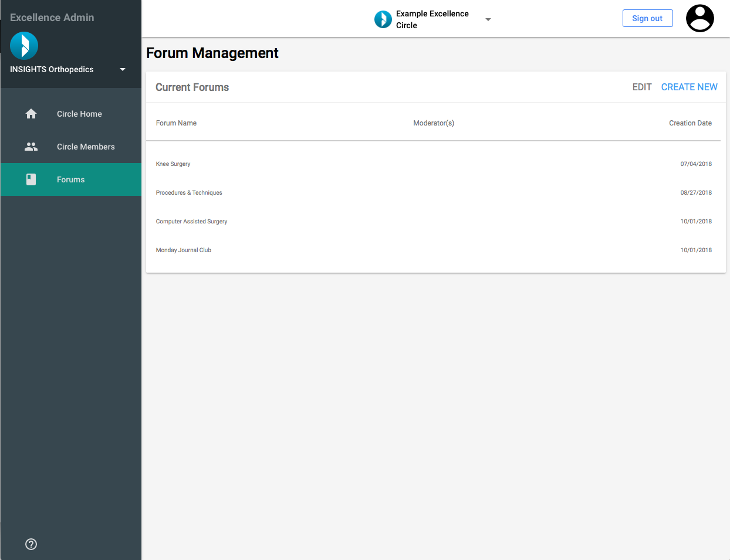Screen dimensions: 730x560
Task: Click the Forum Name column header
Action: pyautogui.click(x=176, y=123)
